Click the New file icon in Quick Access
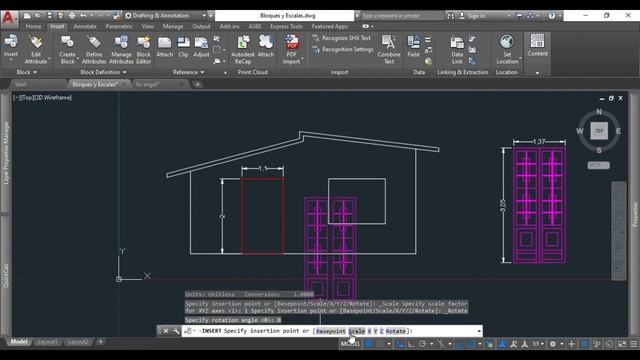This screenshot has height=360, width=640. 27,16
